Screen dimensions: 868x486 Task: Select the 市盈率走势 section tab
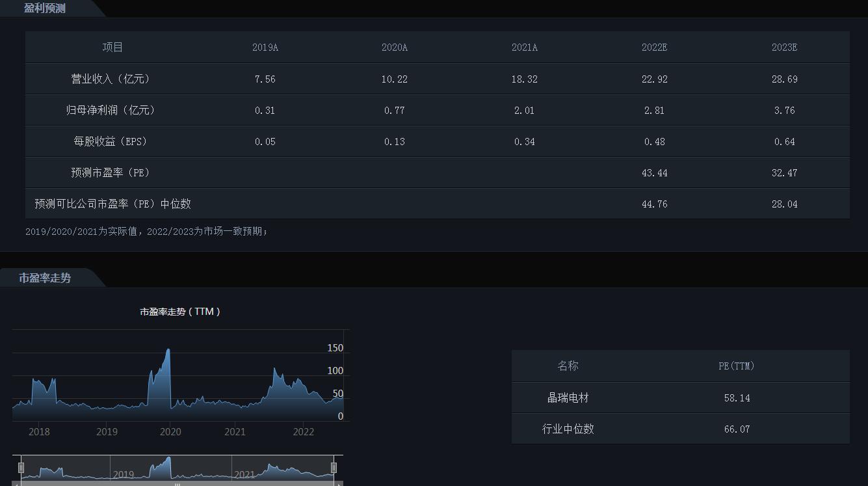(x=46, y=278)
